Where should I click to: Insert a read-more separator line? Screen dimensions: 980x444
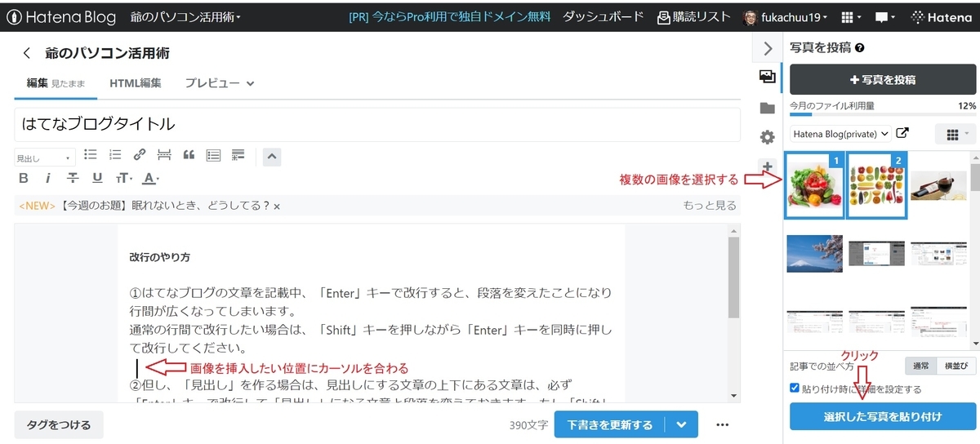[x=164, y=154]
